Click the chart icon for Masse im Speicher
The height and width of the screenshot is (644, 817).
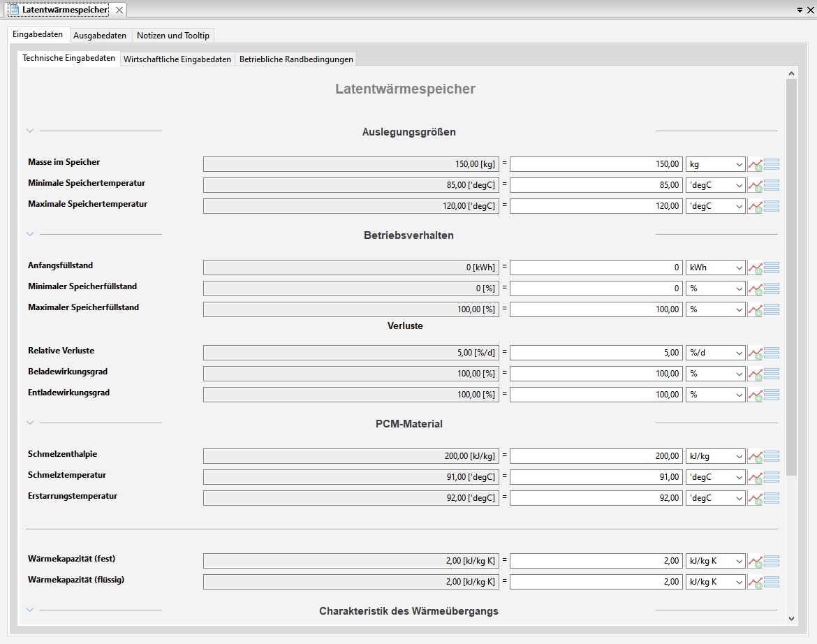coord(755,165)
